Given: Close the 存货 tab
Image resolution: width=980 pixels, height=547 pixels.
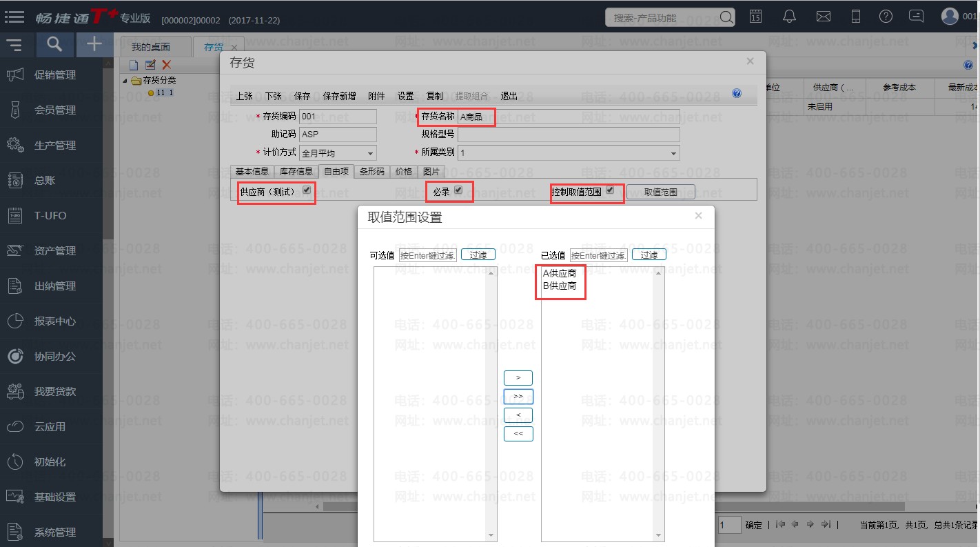Looking at the screenshot, I should 234,48.
